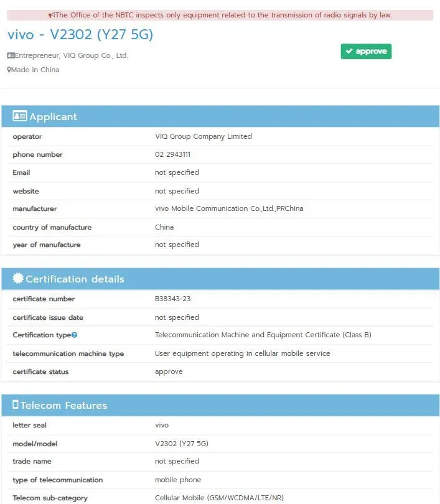The width and height of the screenshot is (440, 504).
Task: Click the 'certificate number' row label
Action: [x=44, y=299]
